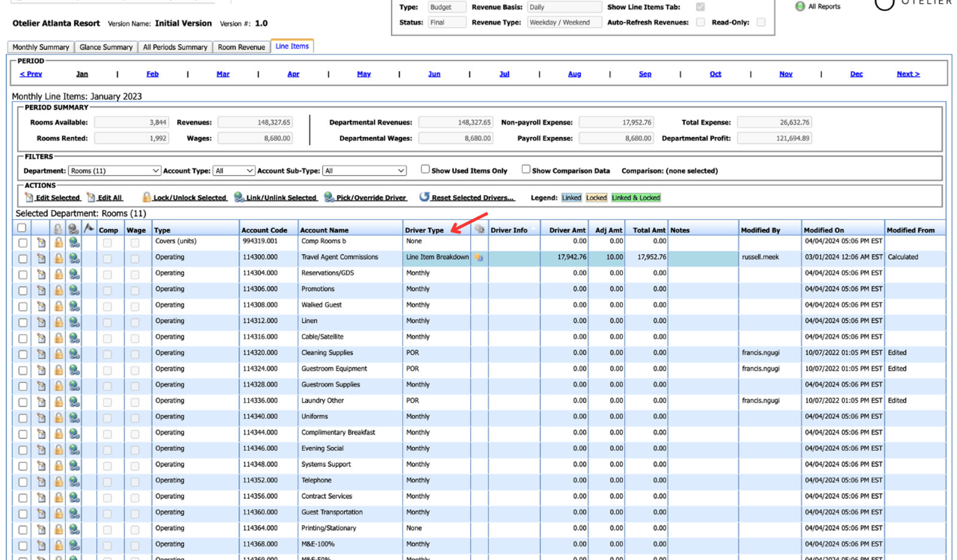957x560 pixels.
Task: Click the gear icon column header
Action: (479, 228)
